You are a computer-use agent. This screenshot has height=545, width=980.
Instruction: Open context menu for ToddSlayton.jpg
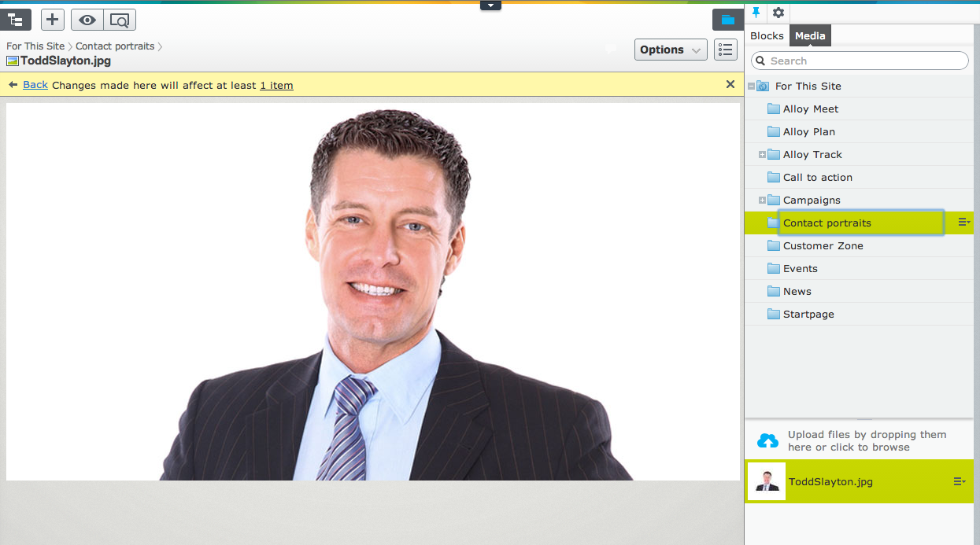[x=959, y=481]
